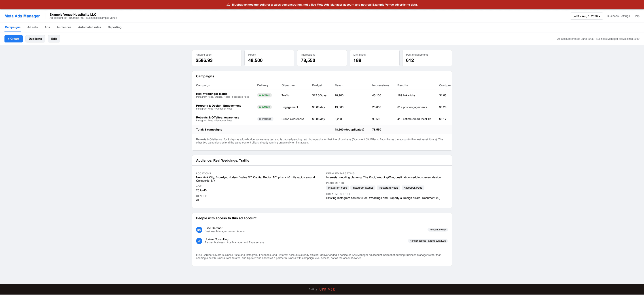Click the Example Venue Hospitality LLC account name
Viewport: 644px width, 295px height.
[x=73, y=15]
